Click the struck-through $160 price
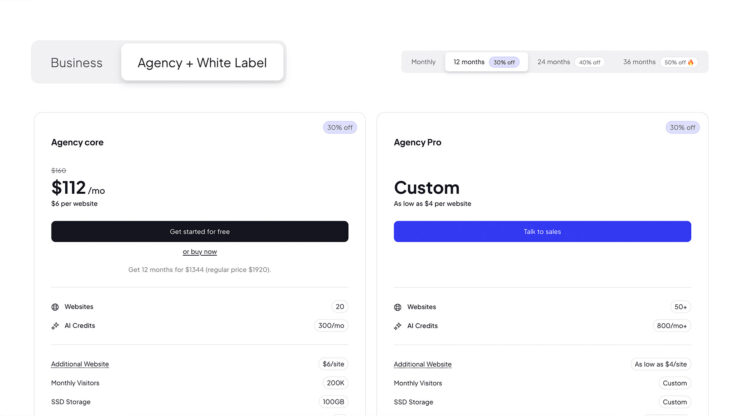 point(59,170)
